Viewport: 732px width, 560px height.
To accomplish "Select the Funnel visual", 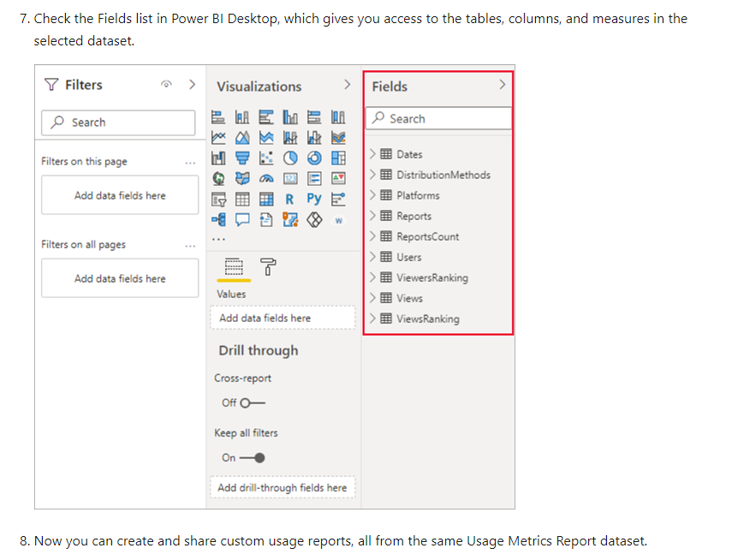I will click(x=241, y=158).
